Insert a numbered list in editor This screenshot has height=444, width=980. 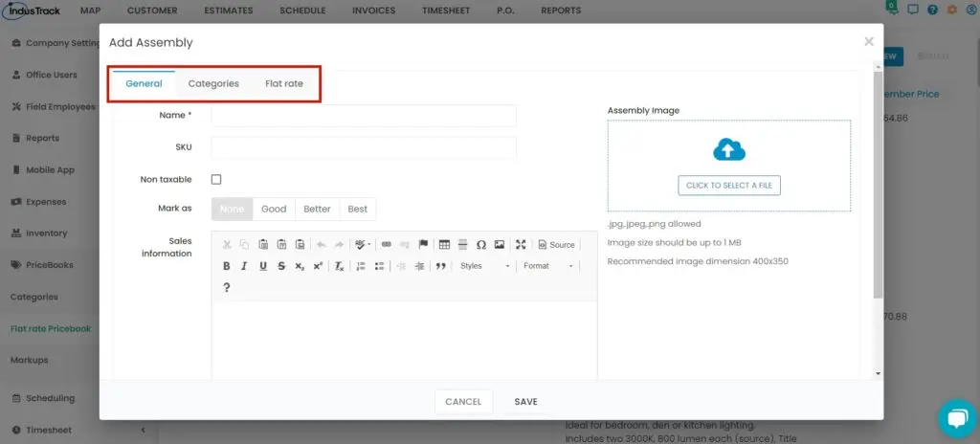point(361,266)
